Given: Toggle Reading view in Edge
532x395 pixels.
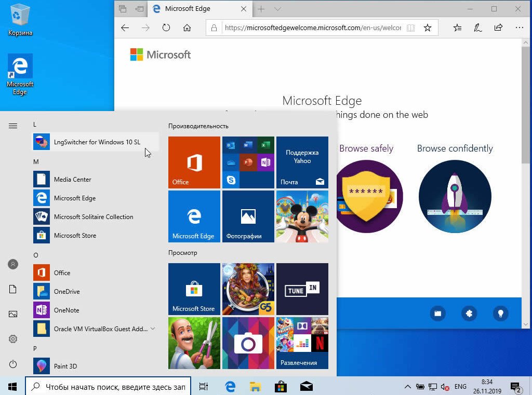Looking at the screenshot, I should point(410,28).
